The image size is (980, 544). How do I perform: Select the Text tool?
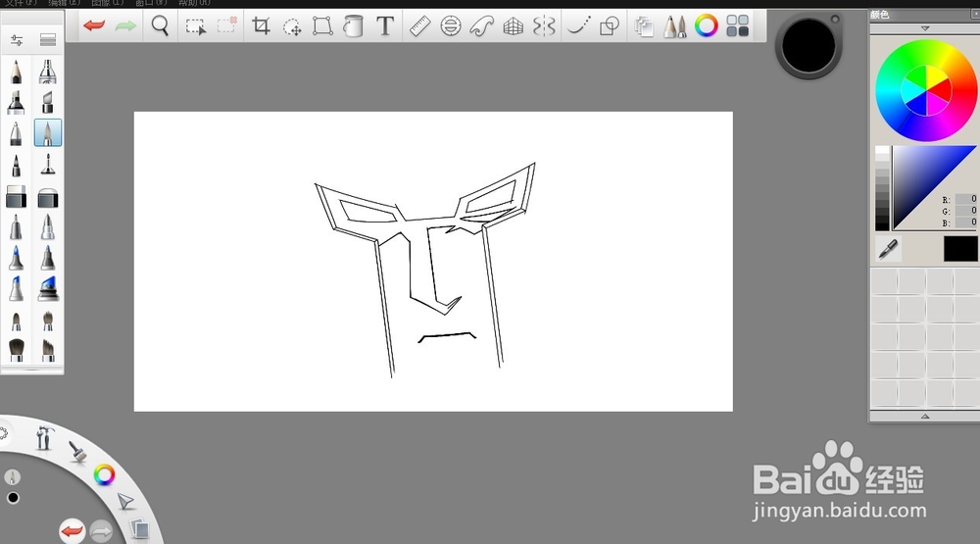(x=385, y=26)
